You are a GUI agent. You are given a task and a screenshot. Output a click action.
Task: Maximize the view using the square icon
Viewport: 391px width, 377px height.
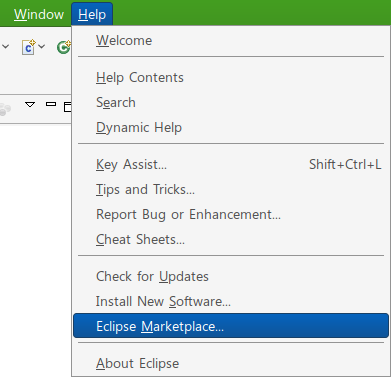pos(68,107)
